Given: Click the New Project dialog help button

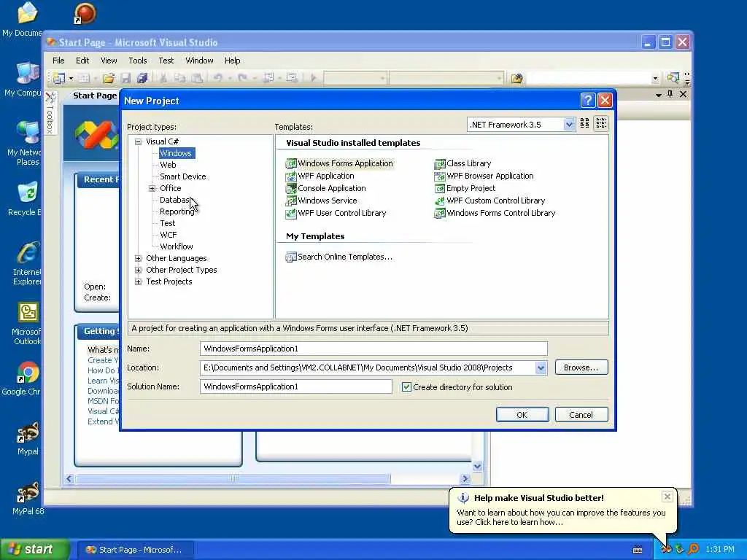Looking at the screenshot, I should (x=587, y=101).
